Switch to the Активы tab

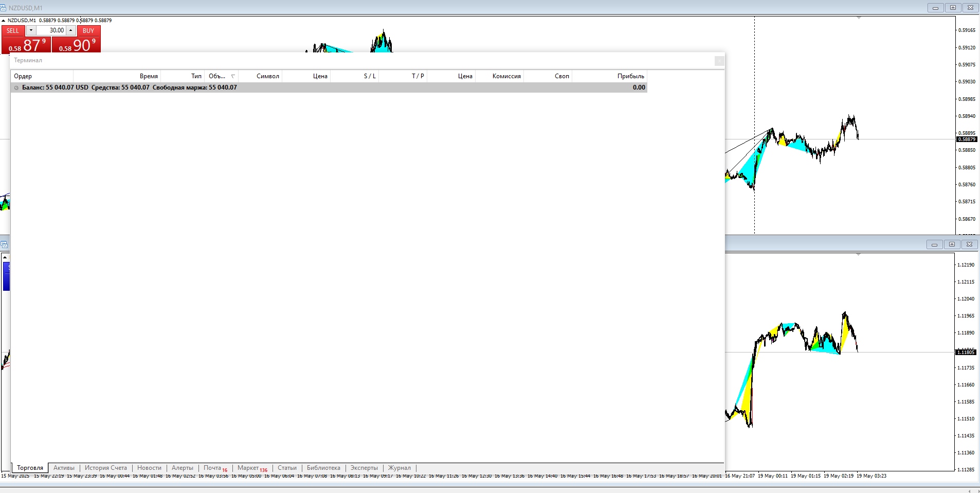click(x=64, y=468)
